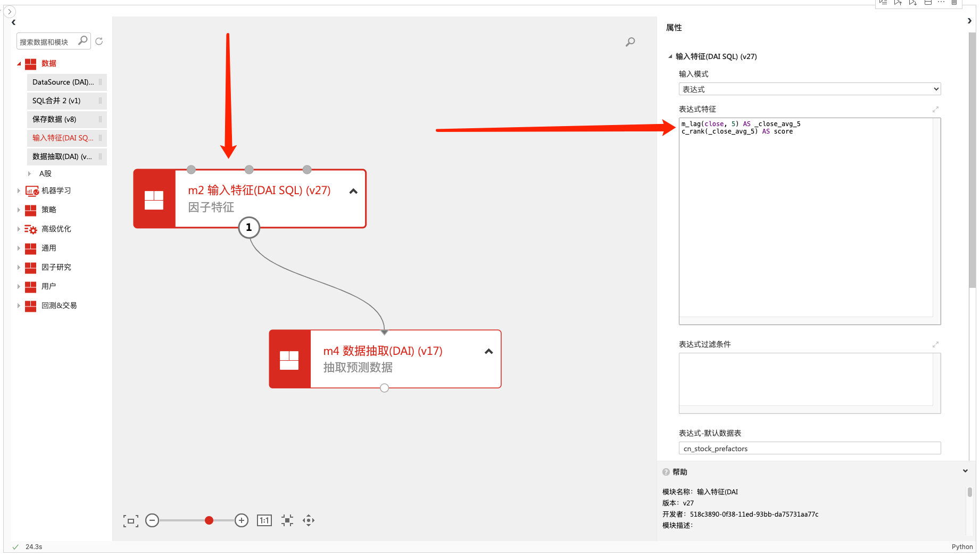Click the auto-layout icon in canvas toolbar

click(287, 520)
